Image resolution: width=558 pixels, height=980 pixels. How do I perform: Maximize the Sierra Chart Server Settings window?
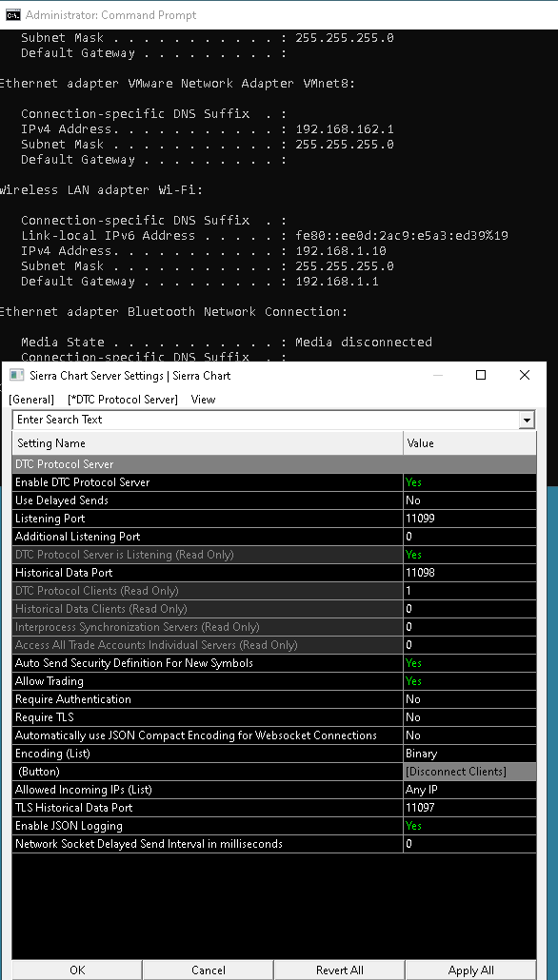point(481,375)
